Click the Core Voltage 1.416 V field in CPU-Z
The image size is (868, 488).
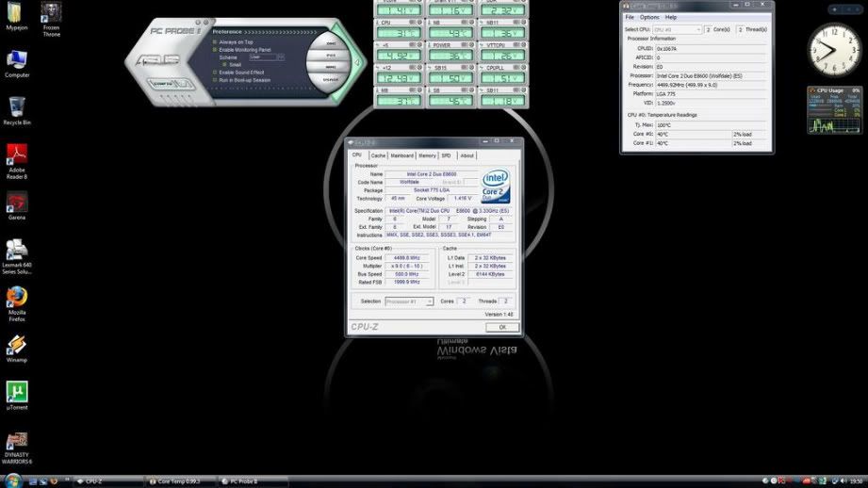463,198
